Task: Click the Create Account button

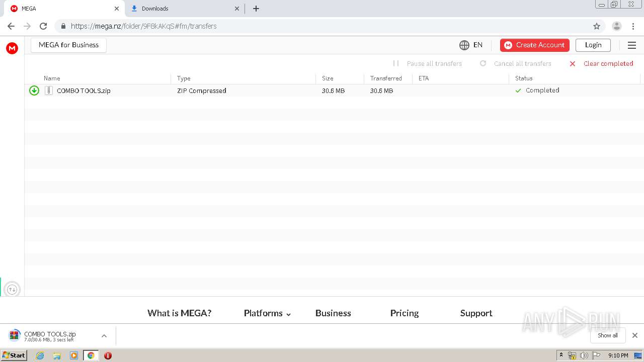Action: [535, 45]
